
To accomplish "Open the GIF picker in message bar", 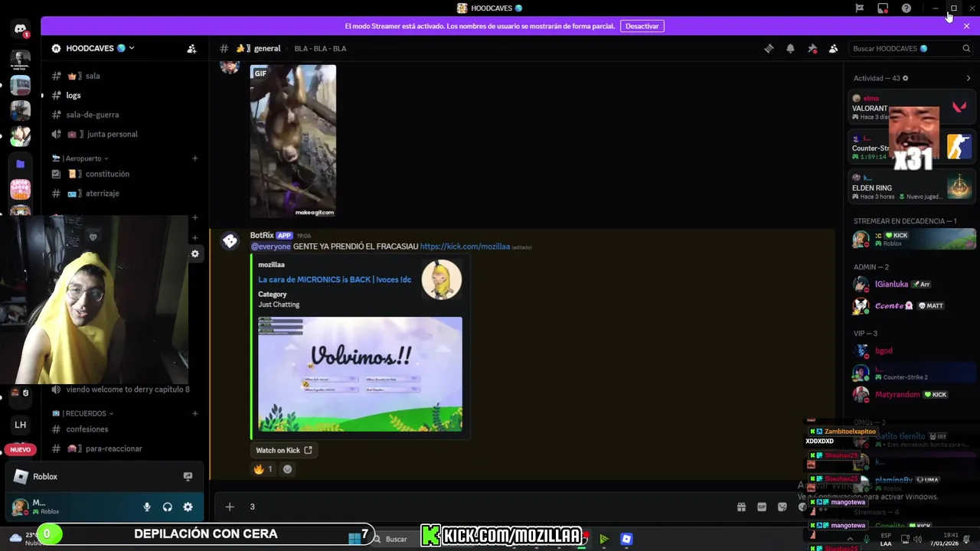I will click(762, 507).
